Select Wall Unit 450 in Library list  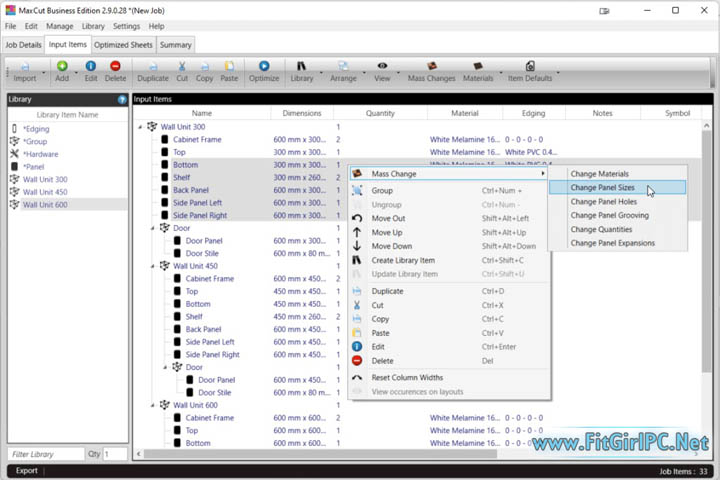pos(45,191)
